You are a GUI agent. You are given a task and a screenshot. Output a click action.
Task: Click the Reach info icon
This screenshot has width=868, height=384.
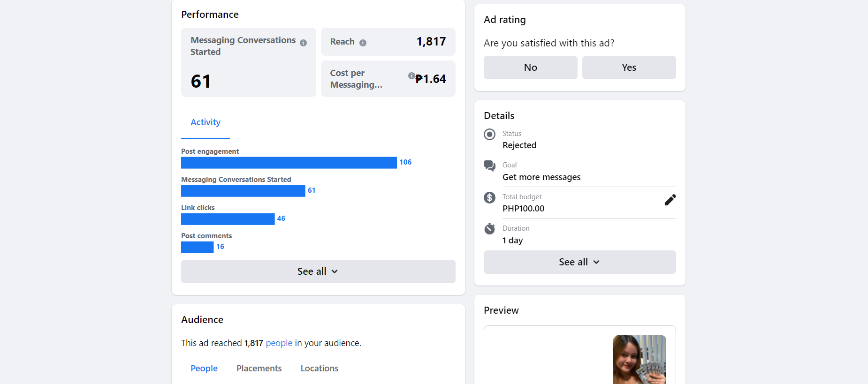point(363,43)
